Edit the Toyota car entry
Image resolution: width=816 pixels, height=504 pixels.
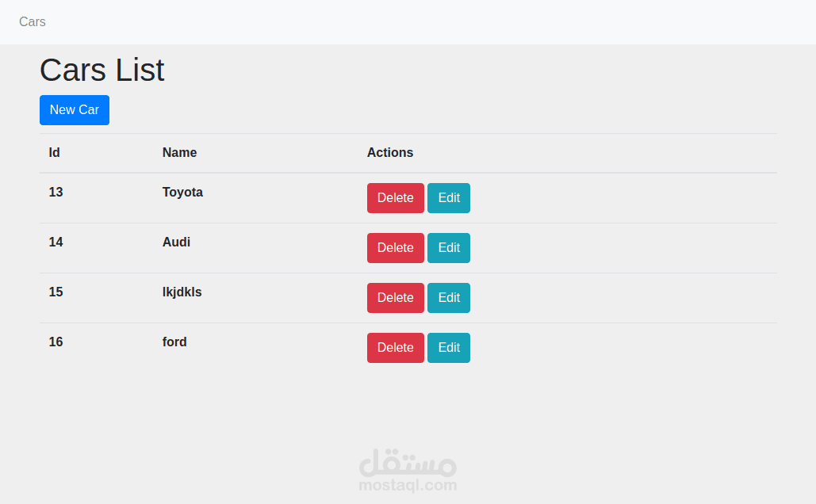tap(449, 198)
